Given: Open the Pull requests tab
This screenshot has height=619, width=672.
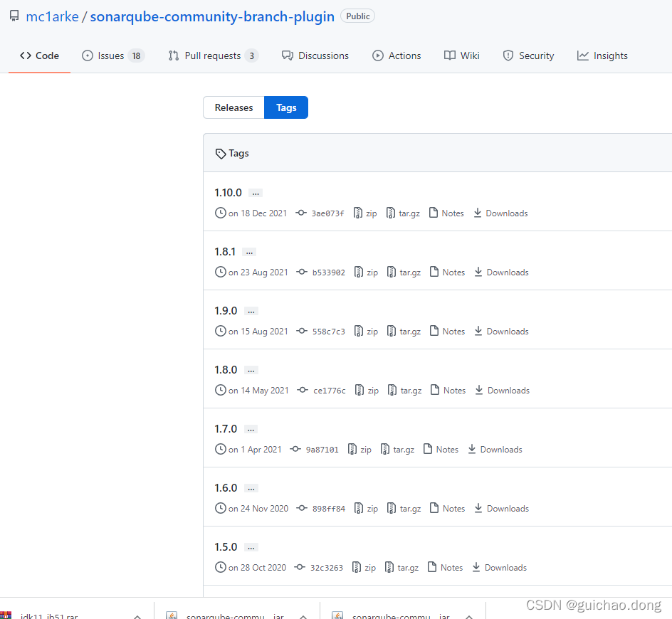Looking at the screenshot, I should (x=213, y=55).
